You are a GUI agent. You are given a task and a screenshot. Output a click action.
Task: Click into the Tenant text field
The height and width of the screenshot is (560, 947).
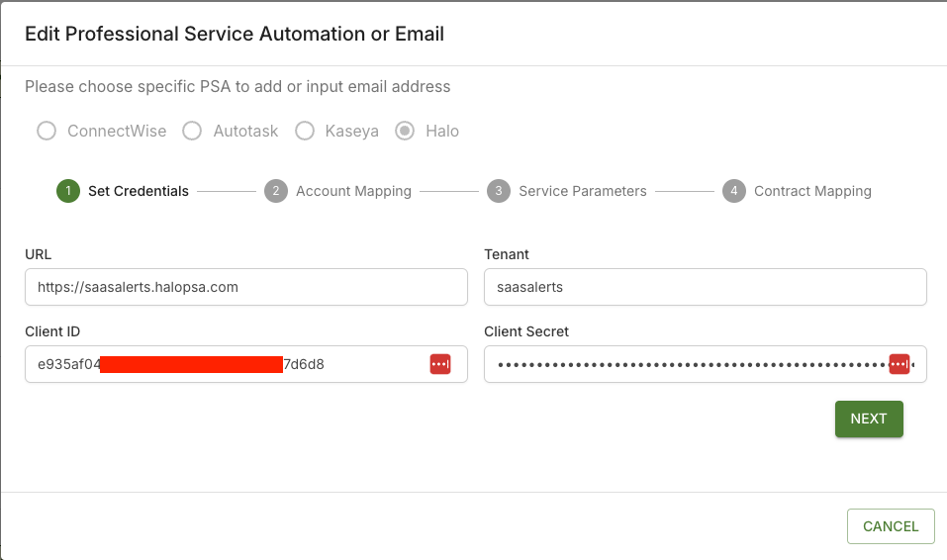(x=705, y=287)
